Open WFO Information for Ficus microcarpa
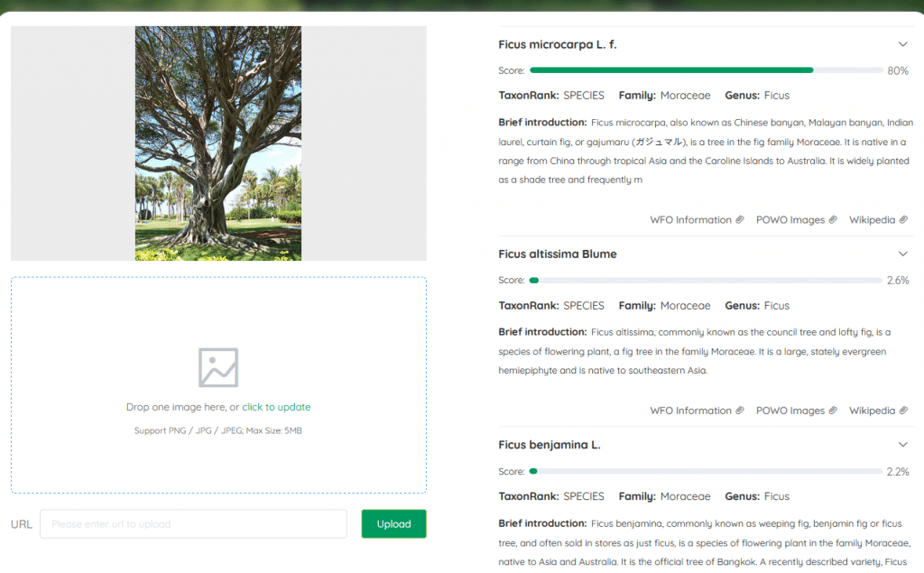The image size is (924, 573). tap(690, 220)
